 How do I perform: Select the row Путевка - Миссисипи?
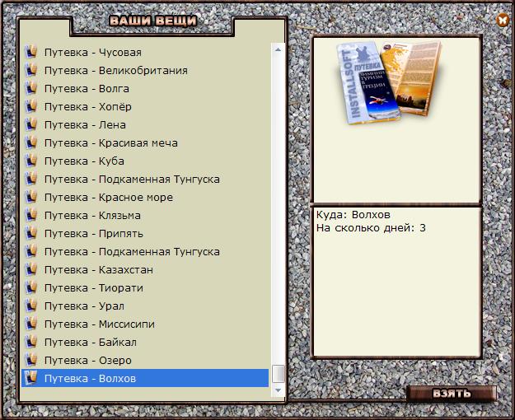(145, 324)
